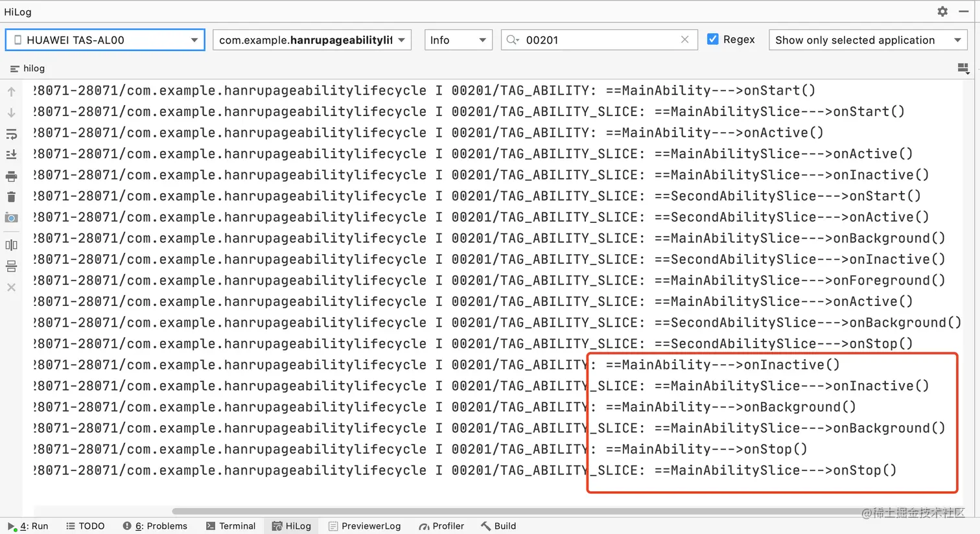Click phone icon in device selector
Screen dimensions: 980x534
18,40
